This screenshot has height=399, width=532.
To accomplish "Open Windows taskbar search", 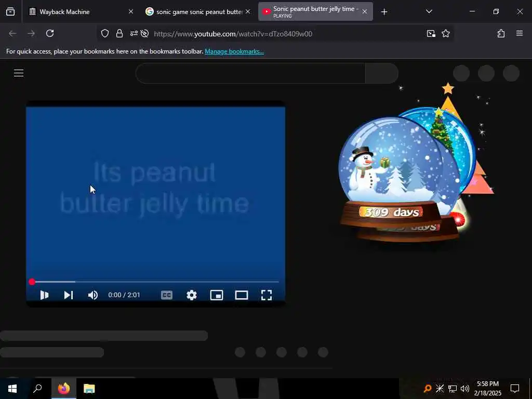I will tap(37, 389).
